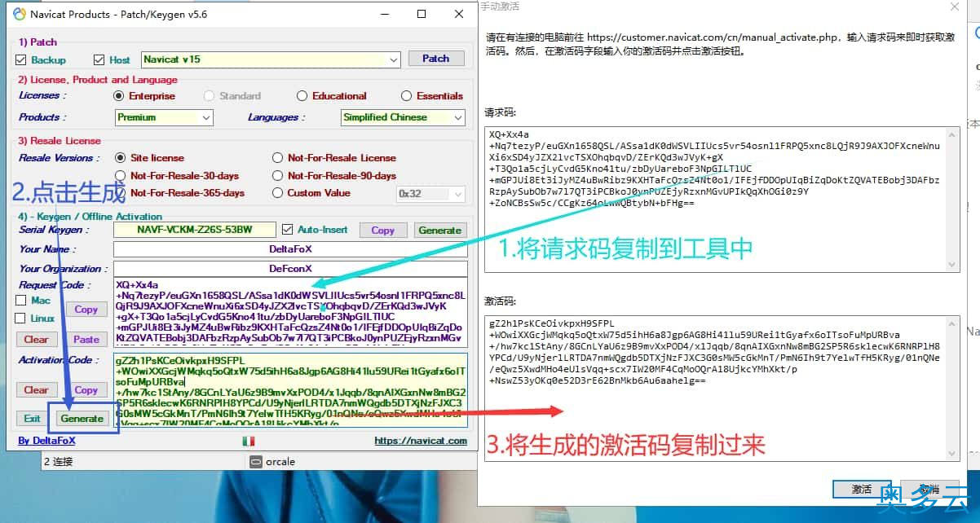The image size is (980, 523).
Task: Click Clear under Request Code
Action: click(36, 340)
